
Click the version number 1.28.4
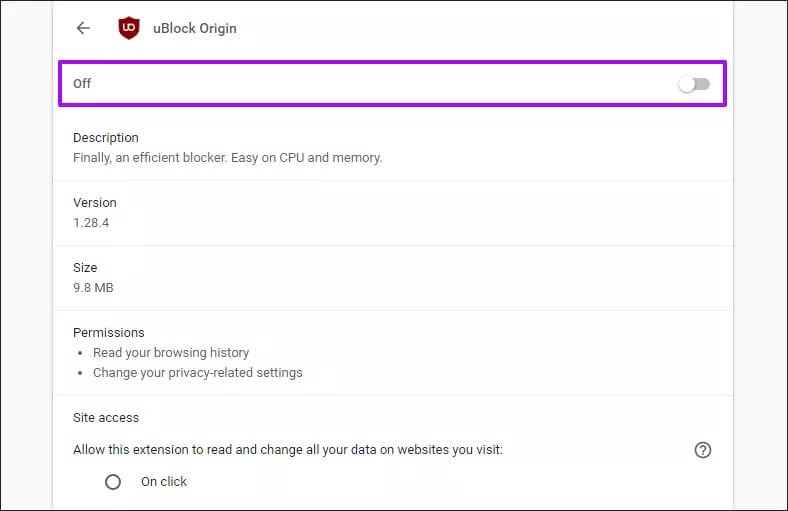[91, 222]
